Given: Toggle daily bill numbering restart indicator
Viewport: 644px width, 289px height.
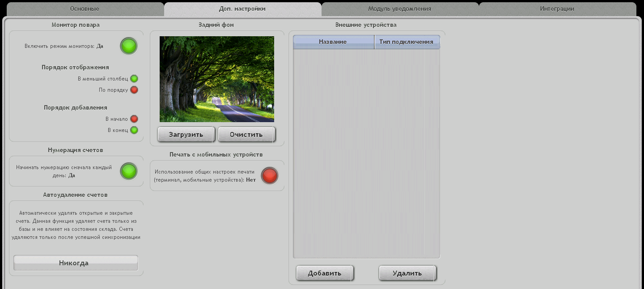Looking at the screenshot, I should pos(129,171).
